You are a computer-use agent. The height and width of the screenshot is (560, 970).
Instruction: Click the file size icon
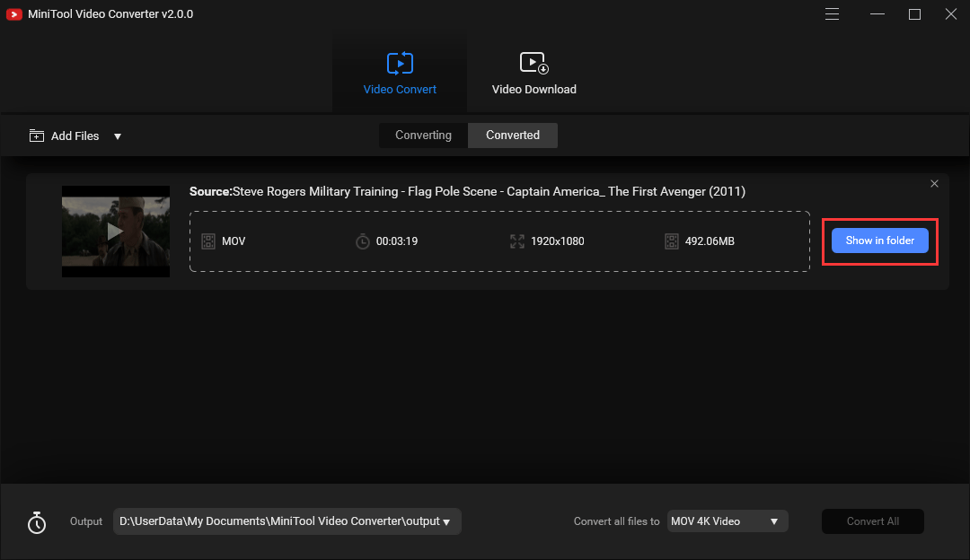coord(671,241)
